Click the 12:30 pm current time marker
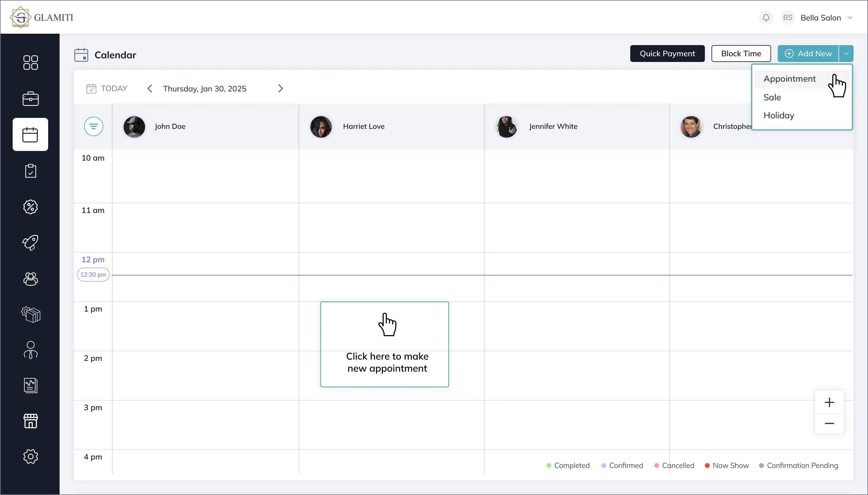Image resolution: width=868 pixels, height=495 pixels. (93, 275)
